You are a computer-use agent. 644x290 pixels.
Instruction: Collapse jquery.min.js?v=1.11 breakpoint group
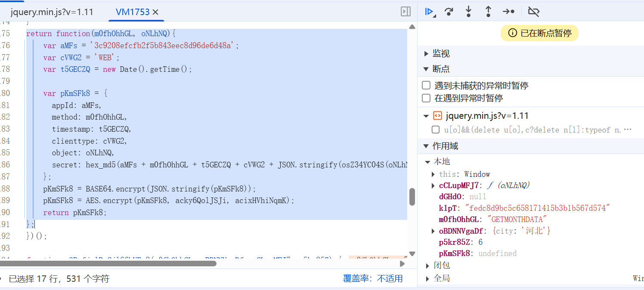tap(426, 116)
